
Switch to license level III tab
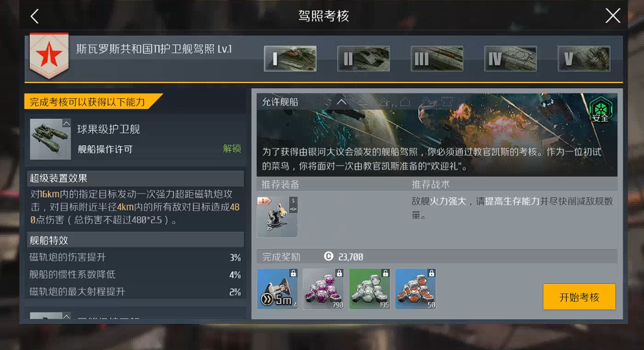coord(437,58)
